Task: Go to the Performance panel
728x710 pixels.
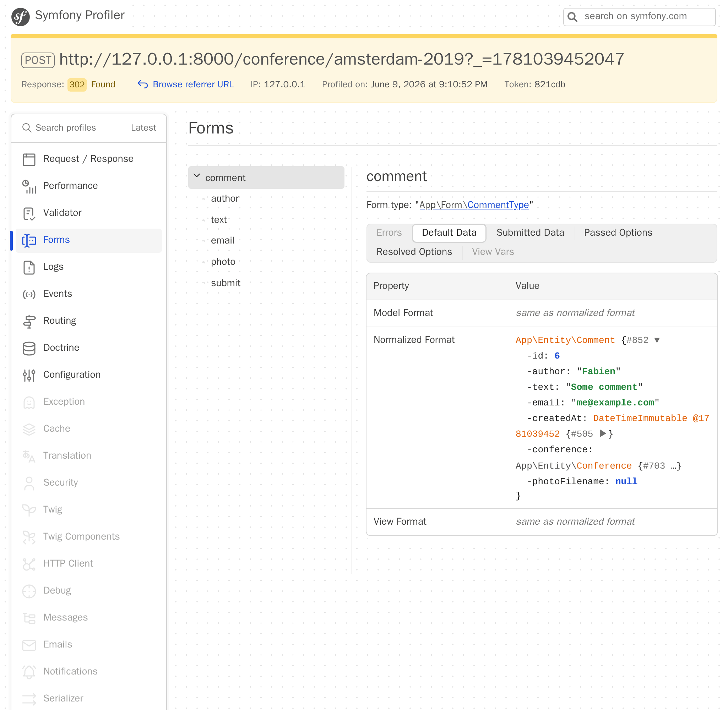Action: [88, 186]
